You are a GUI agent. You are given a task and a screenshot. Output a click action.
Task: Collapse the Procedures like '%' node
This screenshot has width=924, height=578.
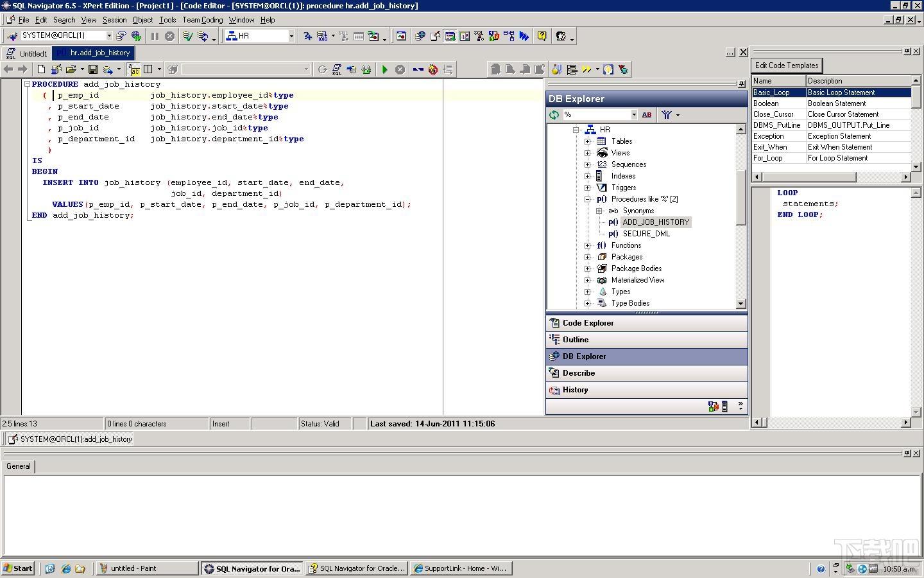click(588, 199)
